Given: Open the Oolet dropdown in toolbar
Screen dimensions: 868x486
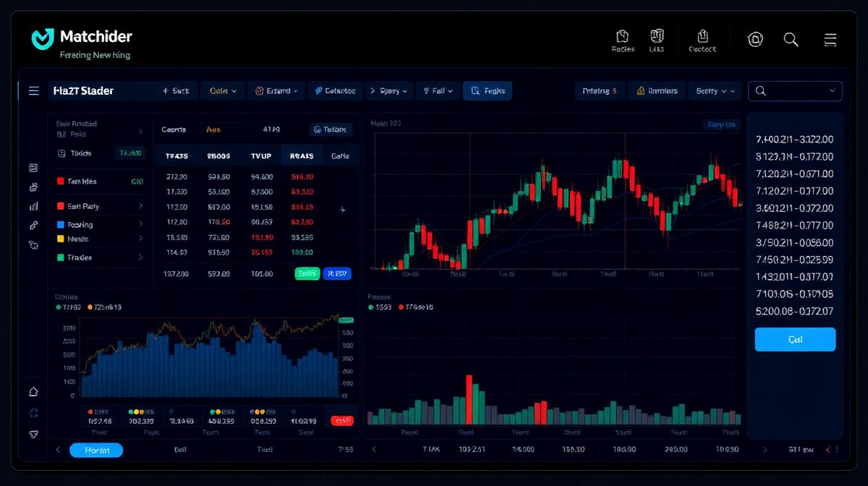Looking at the screenshot, I should [x=223, y=91].
